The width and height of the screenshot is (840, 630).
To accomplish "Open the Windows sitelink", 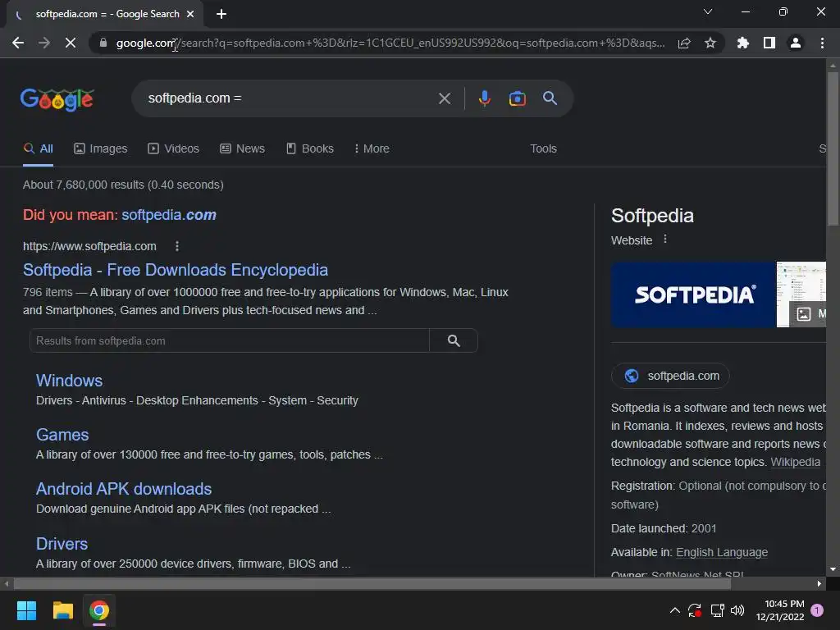I will 69,381.
